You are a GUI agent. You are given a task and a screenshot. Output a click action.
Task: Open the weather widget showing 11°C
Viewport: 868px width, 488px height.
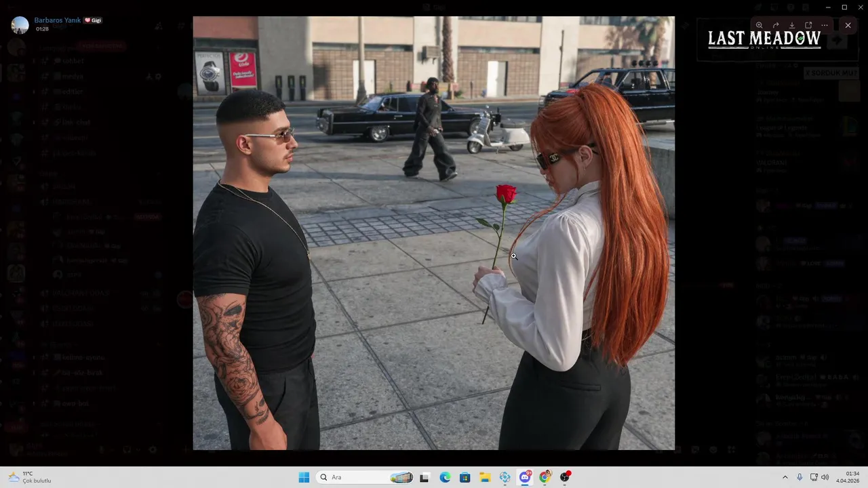(31, 477)
